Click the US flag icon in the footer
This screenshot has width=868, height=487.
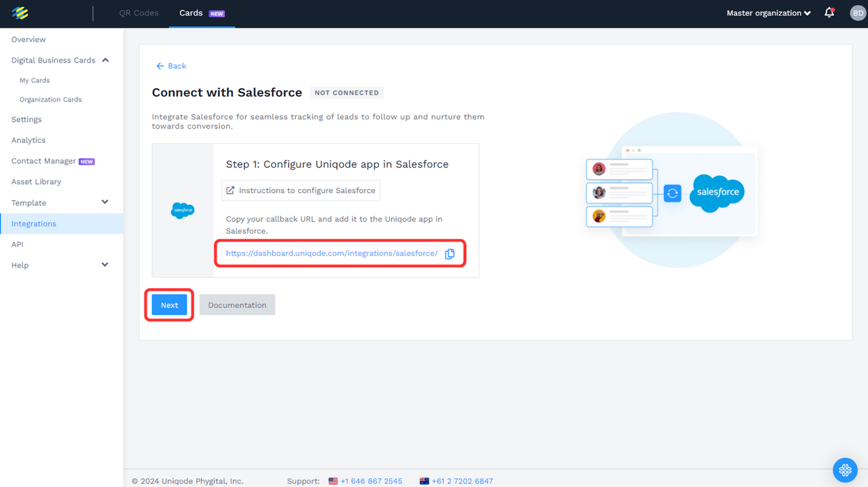click(333, 481)
